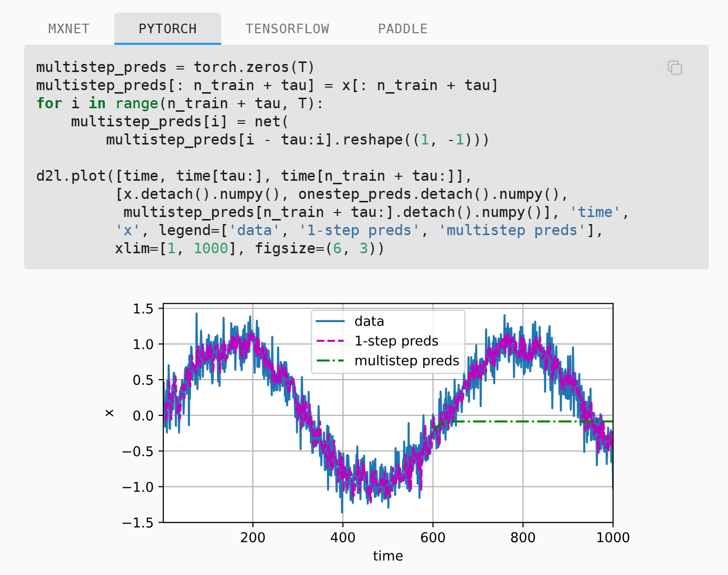The width and height of the screenshot is (728, 575).
Task: Click the 1.5 tick label on the y-axis
Action: (x=143, y=309)
